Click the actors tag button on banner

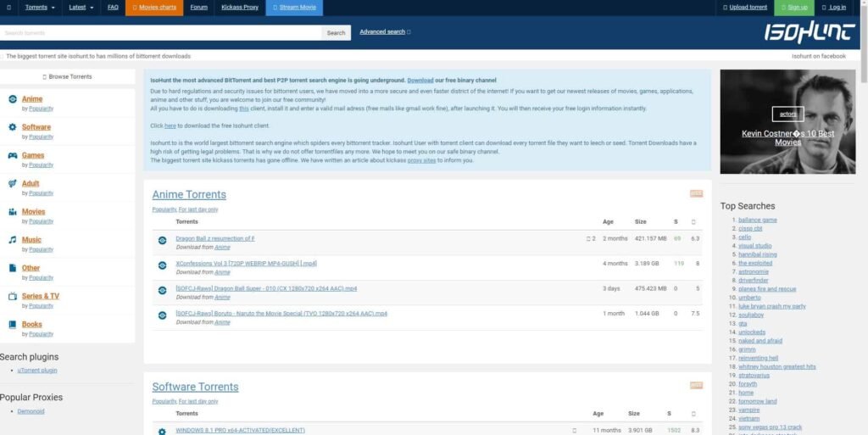787,114
